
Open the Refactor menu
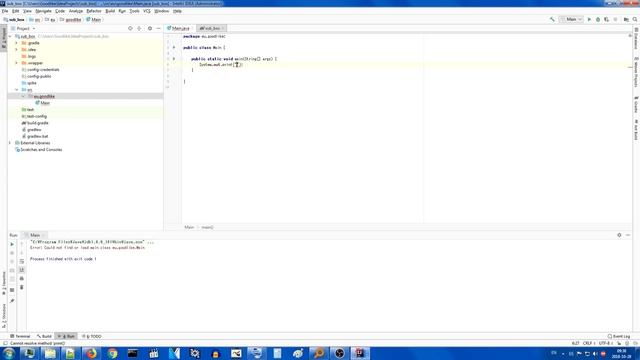pos(94,11)
